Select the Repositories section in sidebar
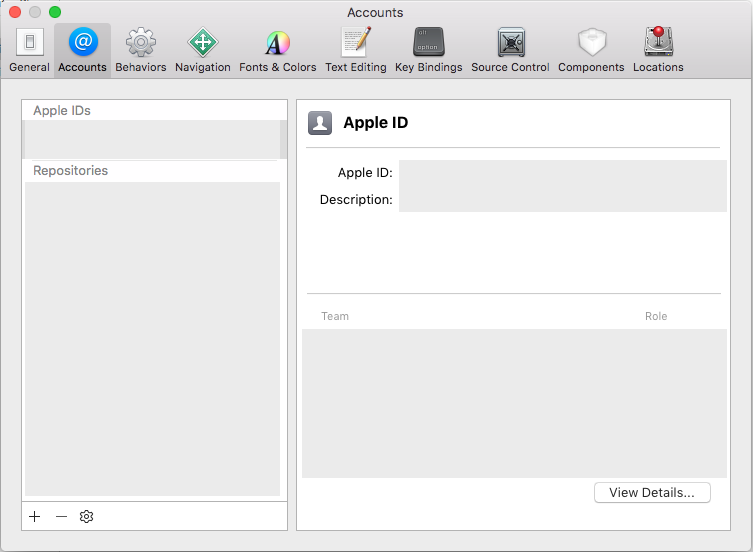Image resolution: width=753 pixels, height=552 pixels. point(70,171)
